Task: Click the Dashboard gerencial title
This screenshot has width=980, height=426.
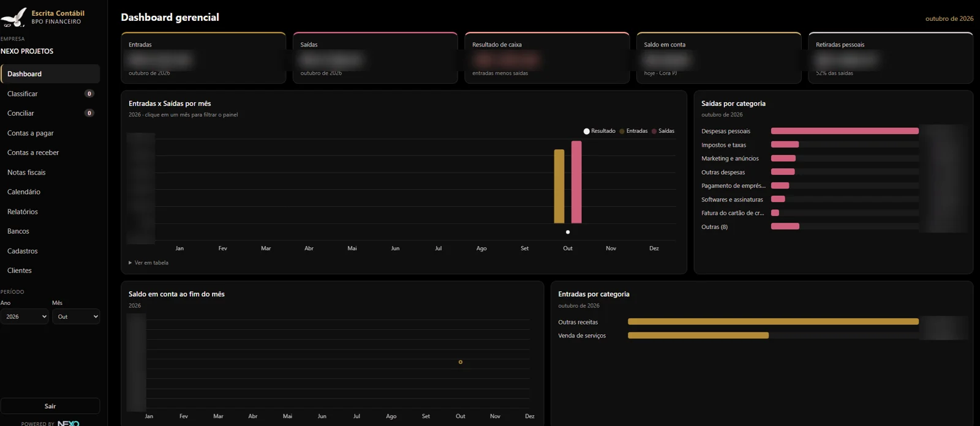Action: pyautogui.click(x=170, y=17)
